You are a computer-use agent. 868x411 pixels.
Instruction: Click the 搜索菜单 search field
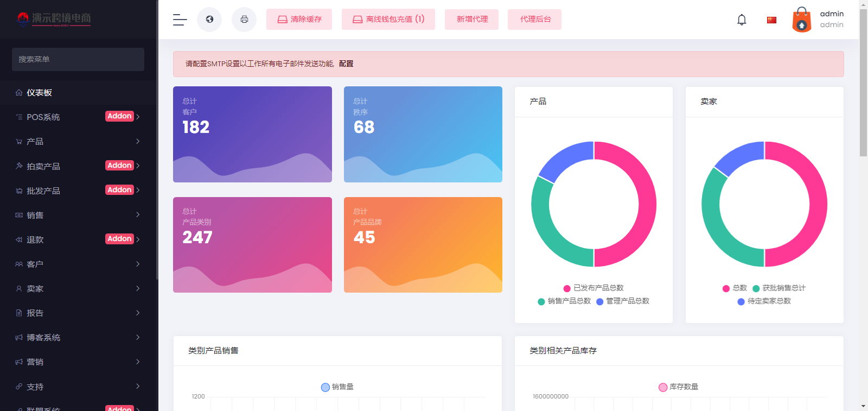[78, 59]
